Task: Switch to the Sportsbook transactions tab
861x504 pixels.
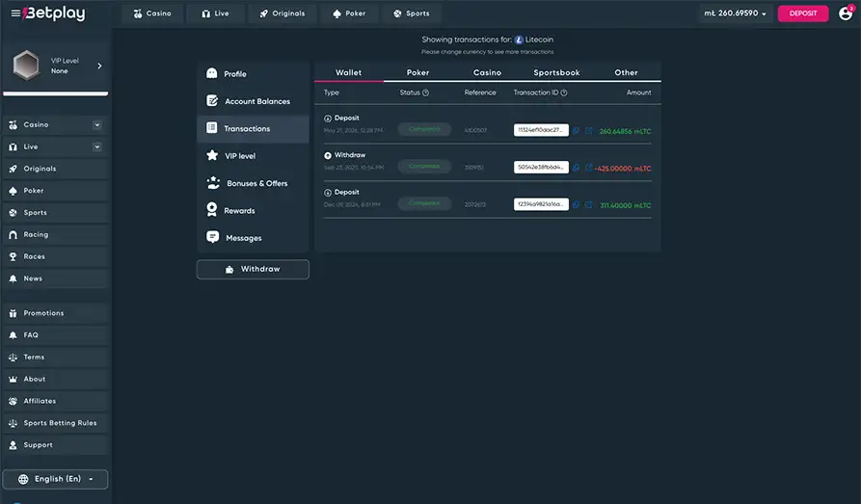Action: [x=556, y=72]
